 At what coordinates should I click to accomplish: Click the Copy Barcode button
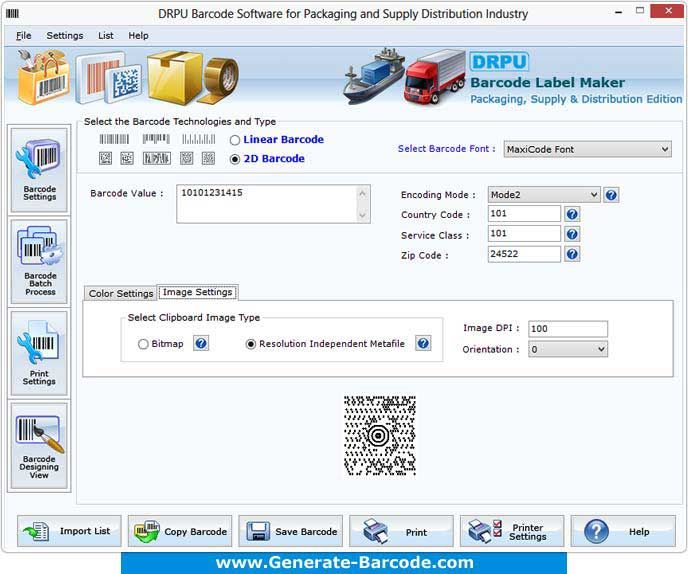pos(180,531)
